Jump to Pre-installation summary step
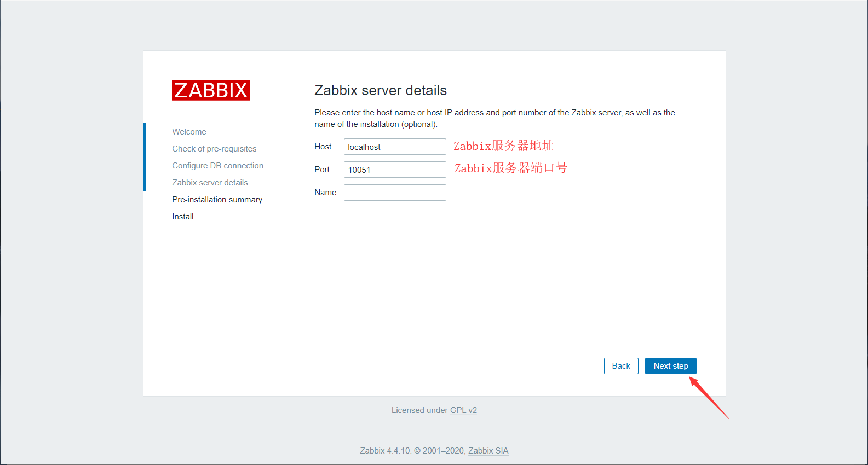Viewport: 868px width, 465px height. coord(217,200)
